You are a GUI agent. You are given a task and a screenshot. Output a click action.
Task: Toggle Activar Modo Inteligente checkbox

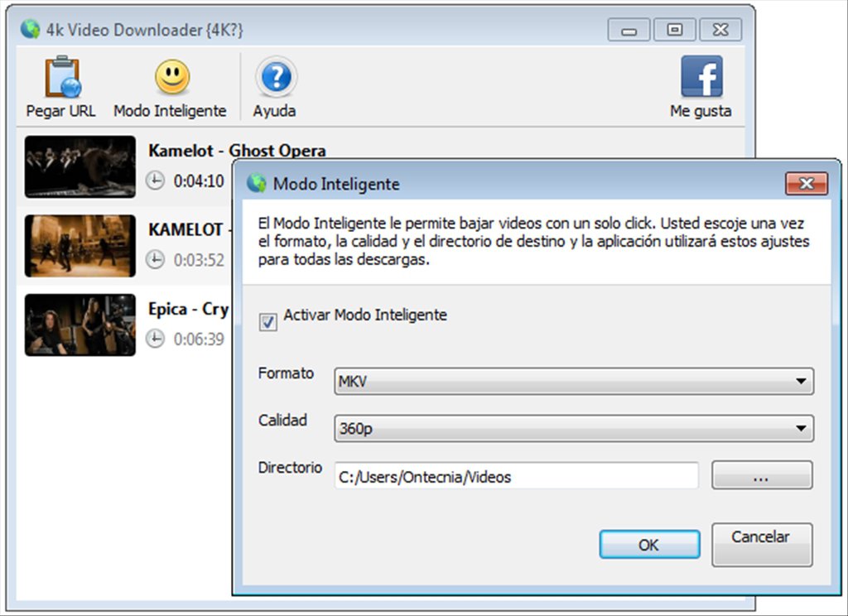(x=267, y=323)
